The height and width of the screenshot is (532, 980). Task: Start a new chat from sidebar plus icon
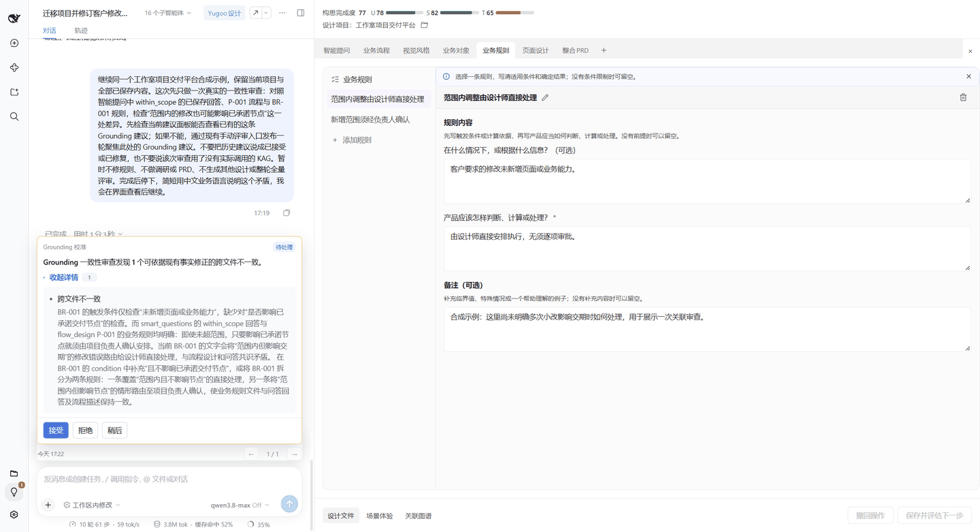(x=14, y=43)
